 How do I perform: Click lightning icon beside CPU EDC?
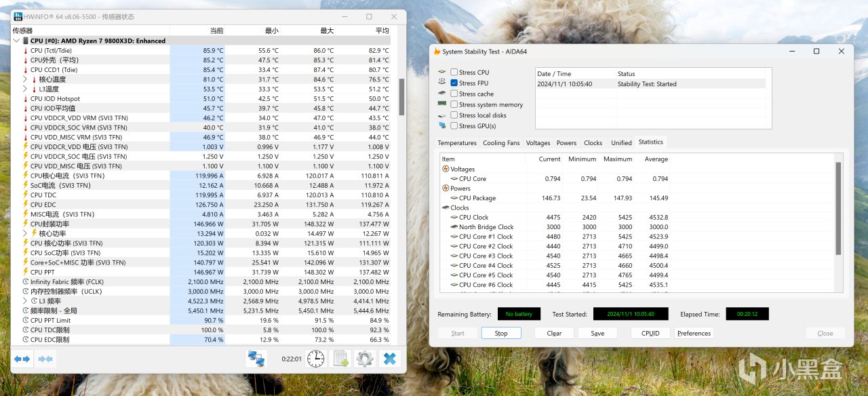click(x=26, y=204)
